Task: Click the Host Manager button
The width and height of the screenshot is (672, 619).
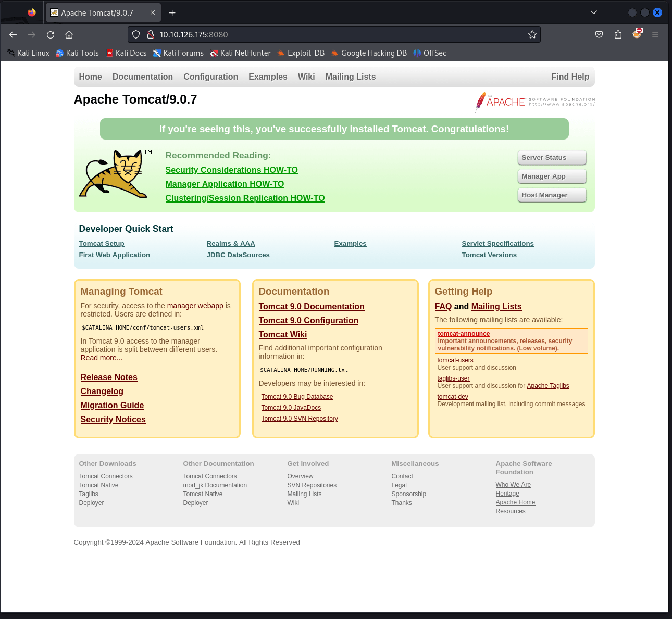Action: pyautogui.click(x=552, y=195)
